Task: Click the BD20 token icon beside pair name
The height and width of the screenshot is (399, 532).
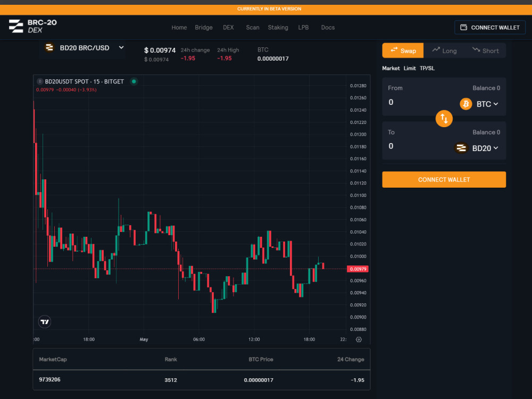Action: (x=49, y=47)
